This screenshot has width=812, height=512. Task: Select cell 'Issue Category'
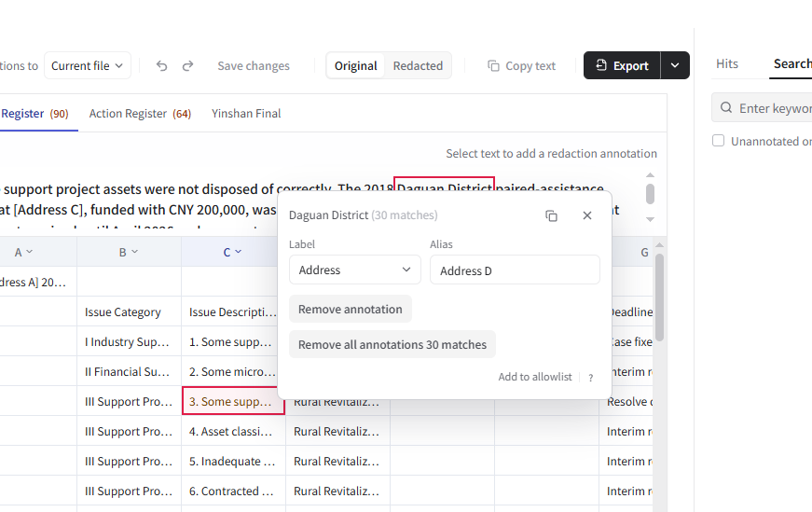coord(129,311)
